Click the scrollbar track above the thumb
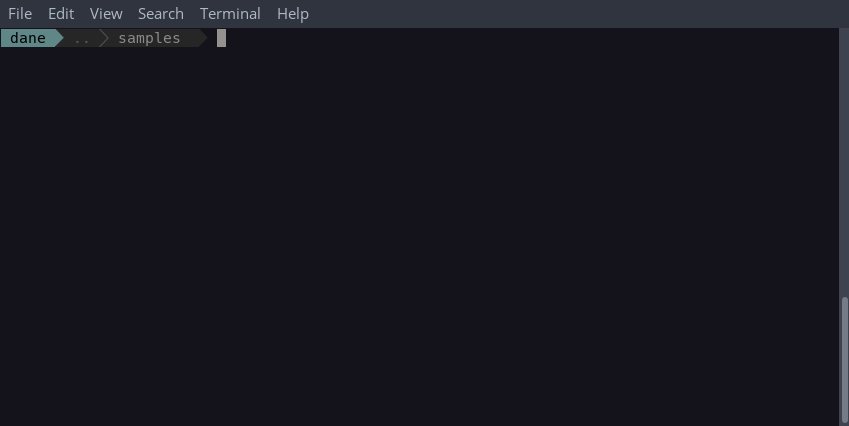This screenshot has height=426, width=849. coord(844,162)
